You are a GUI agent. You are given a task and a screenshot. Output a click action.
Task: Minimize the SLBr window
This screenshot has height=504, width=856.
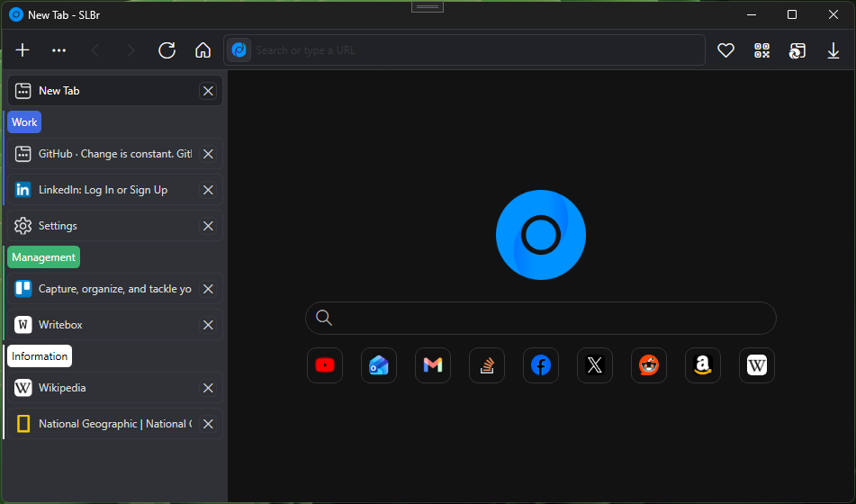pos(752,14)
